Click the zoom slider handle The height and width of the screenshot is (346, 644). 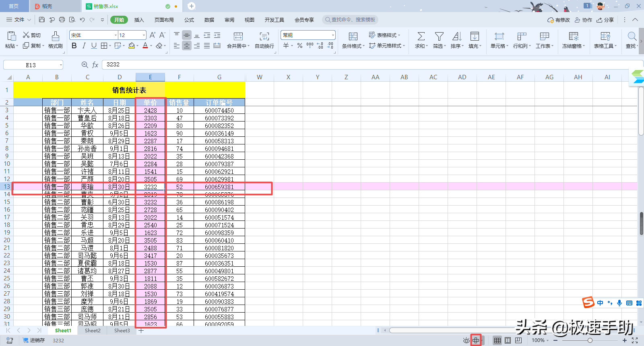coord(590,340)
